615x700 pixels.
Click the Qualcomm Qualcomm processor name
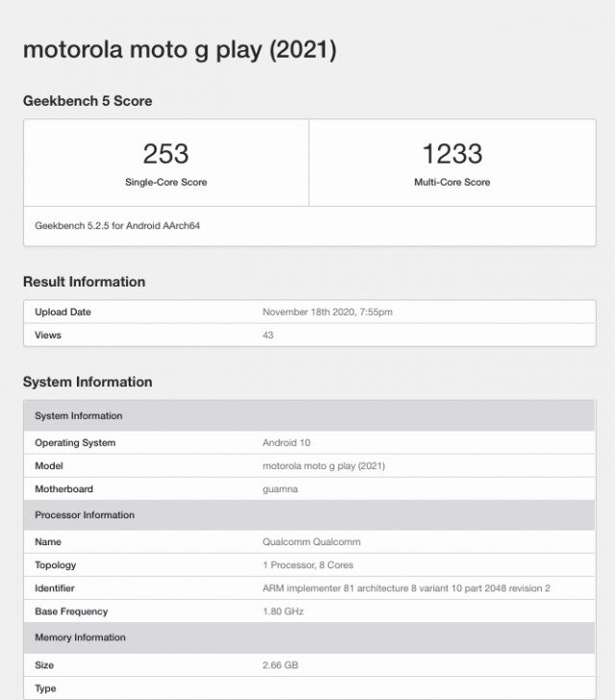[x=311, y=542]
